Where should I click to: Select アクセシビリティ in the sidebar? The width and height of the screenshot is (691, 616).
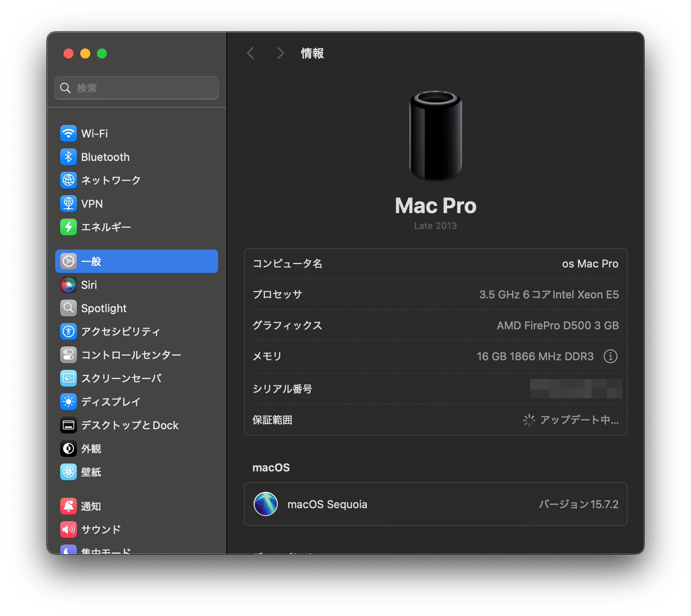coord(120,331)
